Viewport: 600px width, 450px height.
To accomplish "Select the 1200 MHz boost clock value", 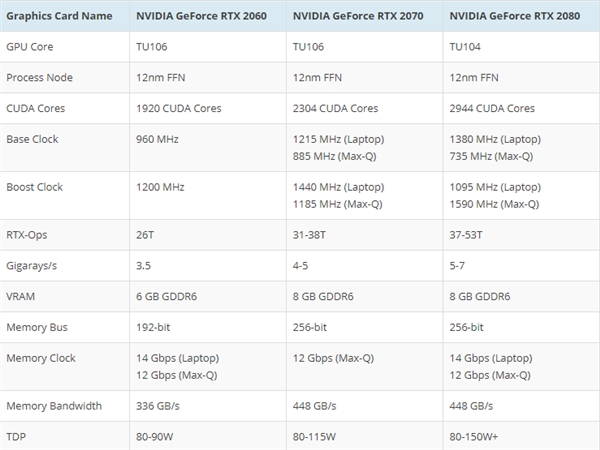I will pyautogui.click(x=158, y=187).
